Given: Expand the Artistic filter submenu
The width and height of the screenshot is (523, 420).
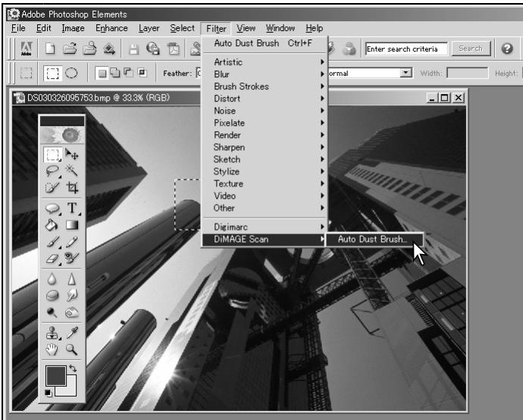Looking at the screenshot, I should pyautogui.click(x=265, y=62).
